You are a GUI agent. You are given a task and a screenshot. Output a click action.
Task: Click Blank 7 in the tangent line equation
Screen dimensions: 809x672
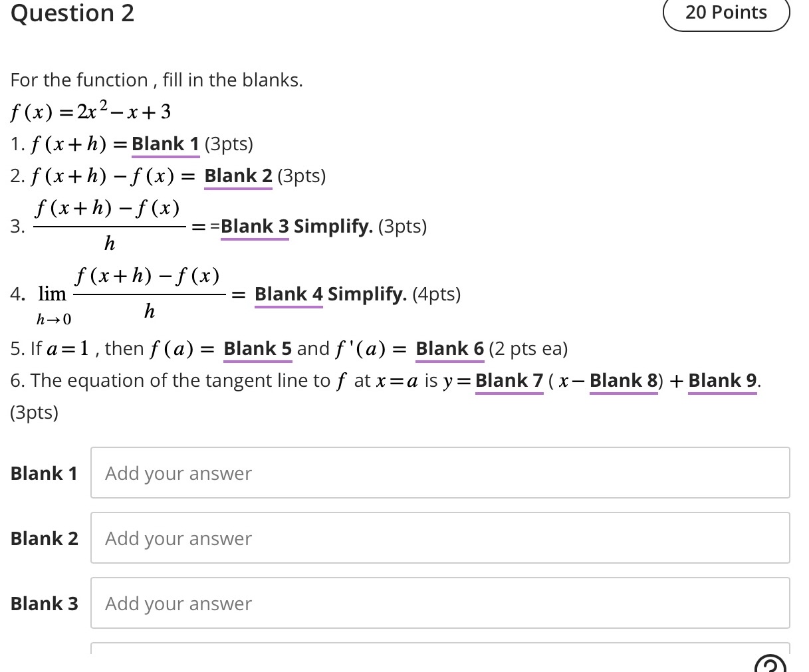click(509, 380)
